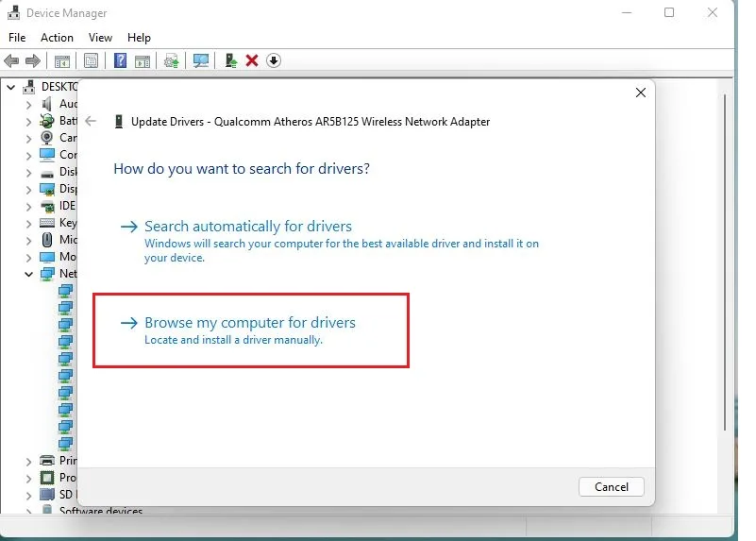The image size is (756, 541).
Task: Click the Show/Hide console tree toolbar icon
Action: (x=62, y=60)
